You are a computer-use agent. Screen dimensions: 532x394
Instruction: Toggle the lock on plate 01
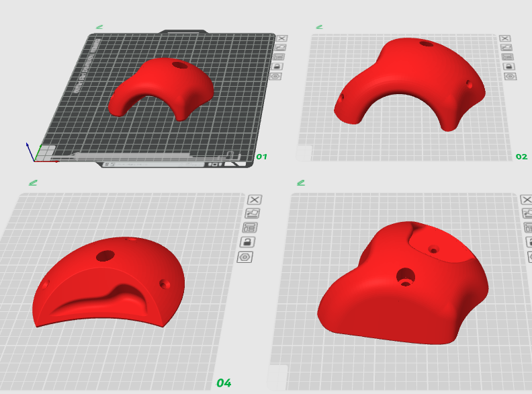[x=278, y=66]
